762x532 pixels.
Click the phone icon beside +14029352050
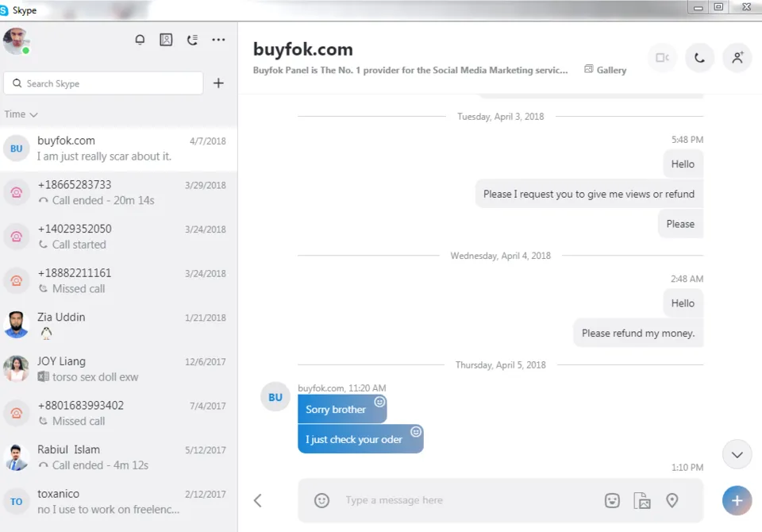point(17,237)
